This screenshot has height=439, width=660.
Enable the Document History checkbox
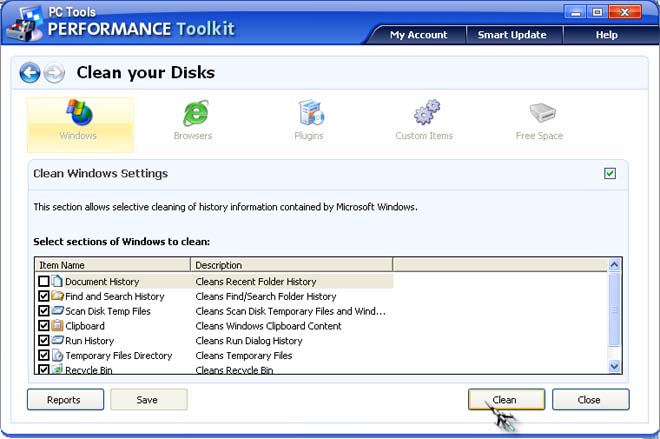coord(43,281)
